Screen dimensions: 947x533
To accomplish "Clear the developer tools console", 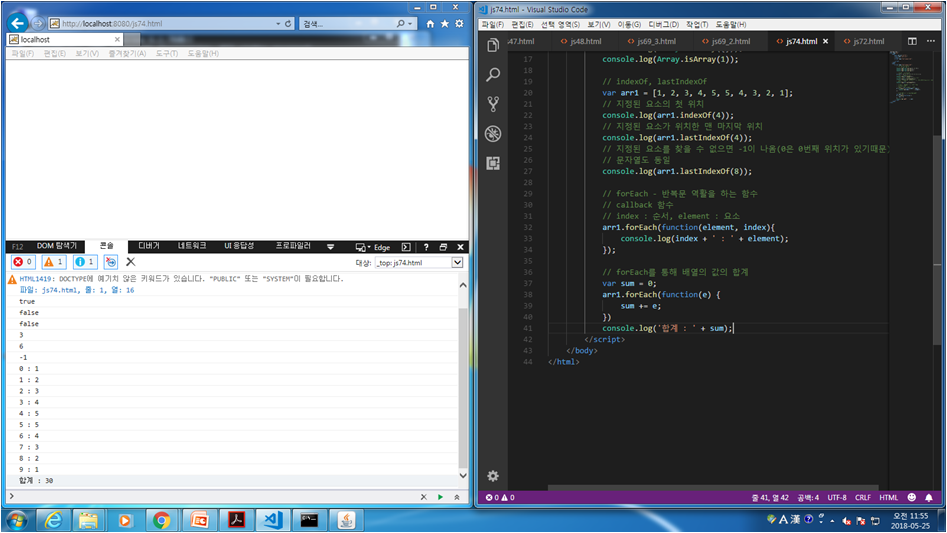I will click(x=130, y=262).
